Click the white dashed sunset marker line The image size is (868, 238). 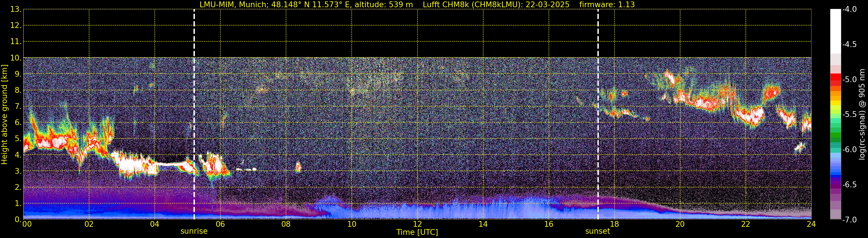(598, 114)
